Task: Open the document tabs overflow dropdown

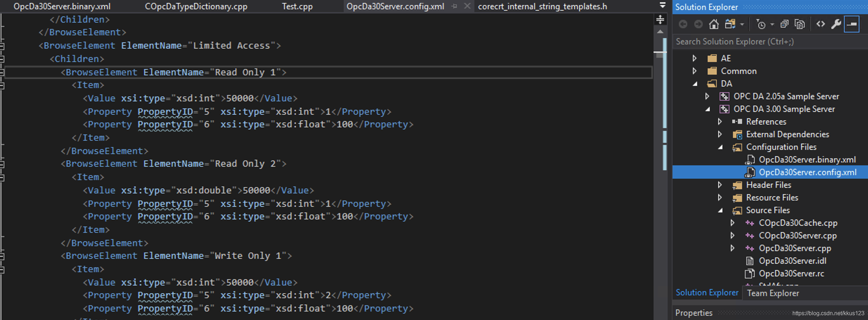Action: click(662, 5)
